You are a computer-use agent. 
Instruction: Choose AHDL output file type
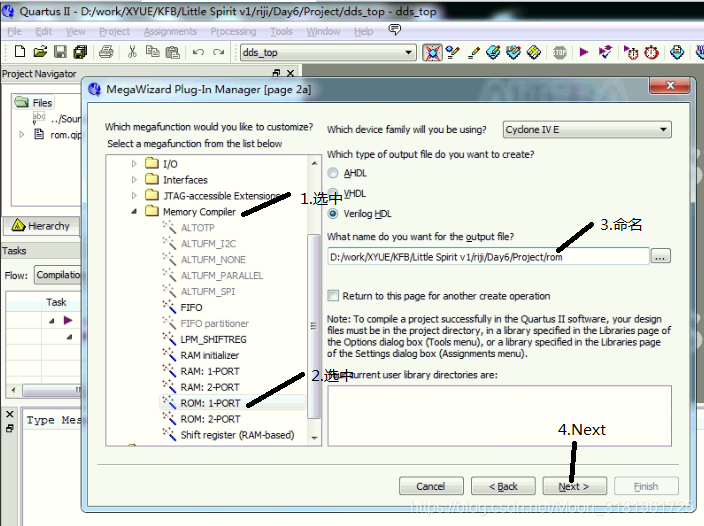tap(333, 173)
